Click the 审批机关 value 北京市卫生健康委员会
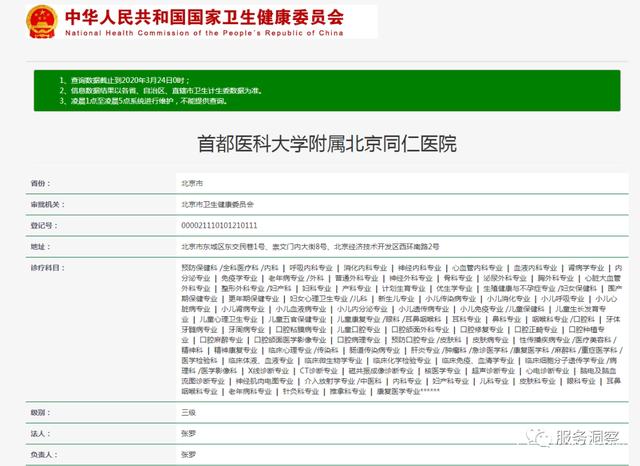Viewport: 640px width, 466px height. click(x=217, y=204)
